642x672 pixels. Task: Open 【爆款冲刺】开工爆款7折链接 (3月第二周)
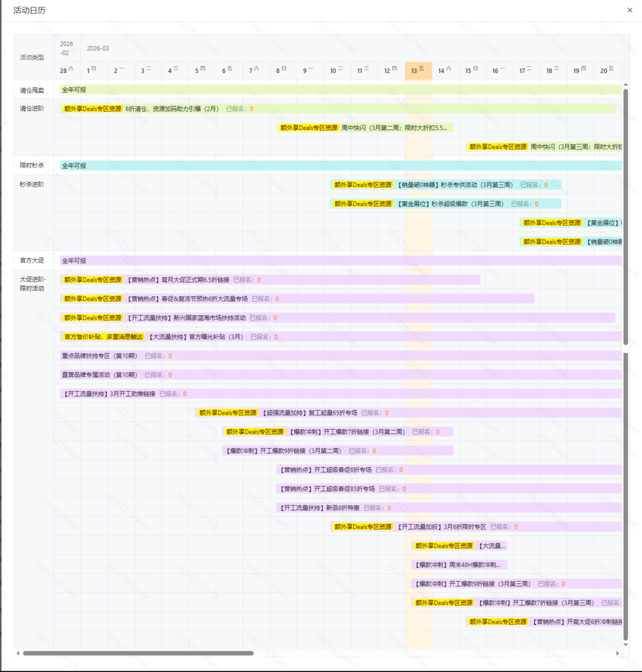point(338,431)
